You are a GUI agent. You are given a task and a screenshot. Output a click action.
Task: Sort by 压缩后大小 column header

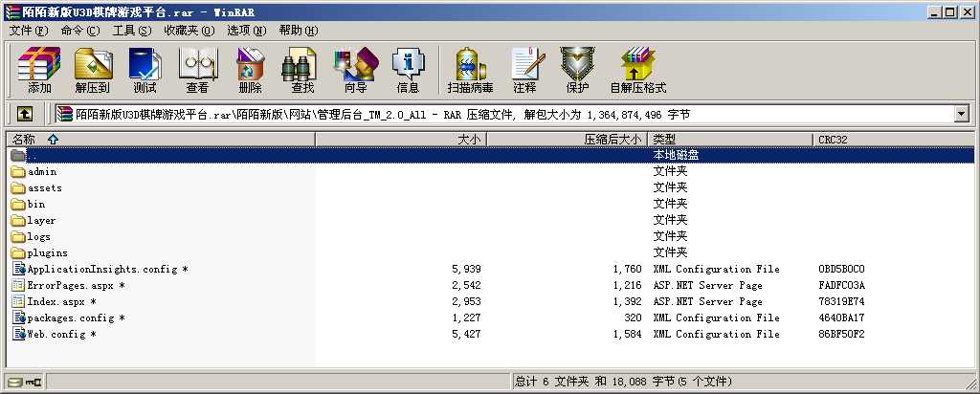tap(567, 140)
